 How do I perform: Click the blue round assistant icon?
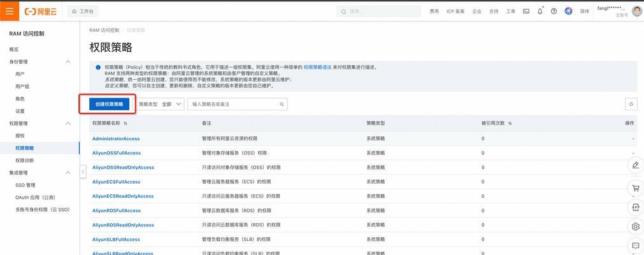pos(568,11)
